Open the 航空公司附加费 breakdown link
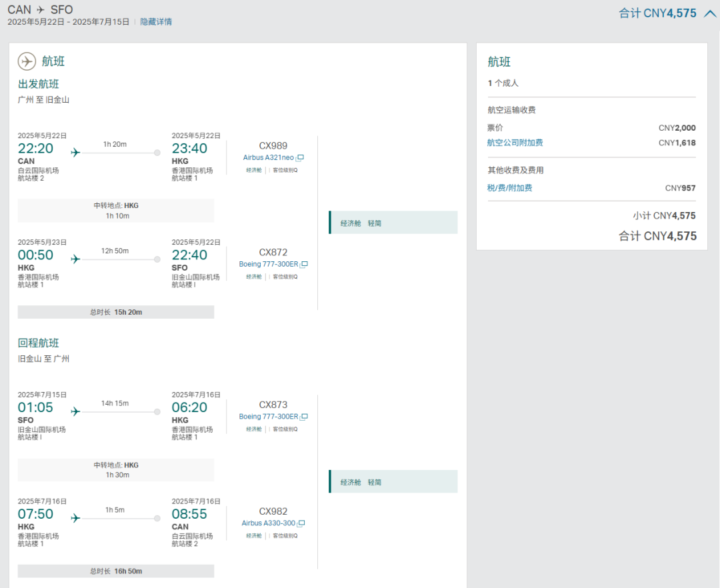This screenshot has width=720, height=588. tap(515, 143)
